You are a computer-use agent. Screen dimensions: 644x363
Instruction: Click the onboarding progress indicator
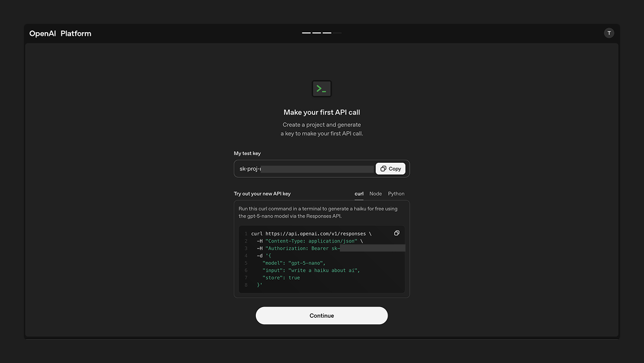coord(321,33)
